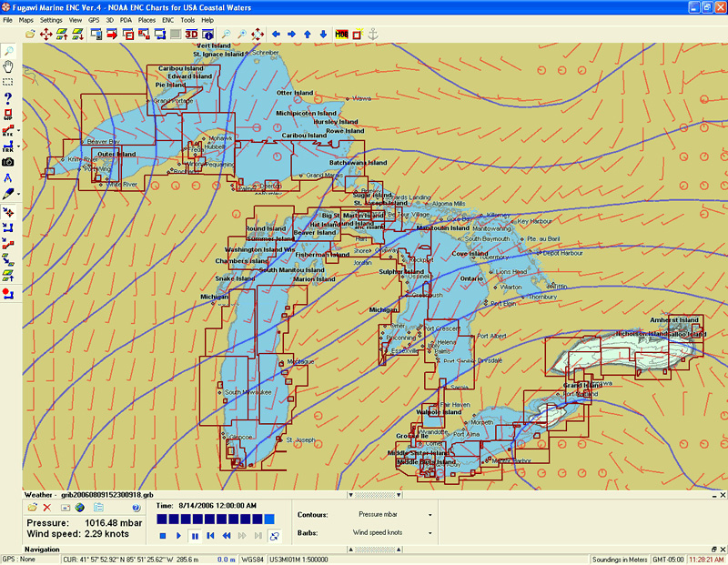Image resolution: width=728 pixels, height=565 pixels.
Task: Click the last light-blue time step block
Action: pyautogui.click(x=269, y=519)
